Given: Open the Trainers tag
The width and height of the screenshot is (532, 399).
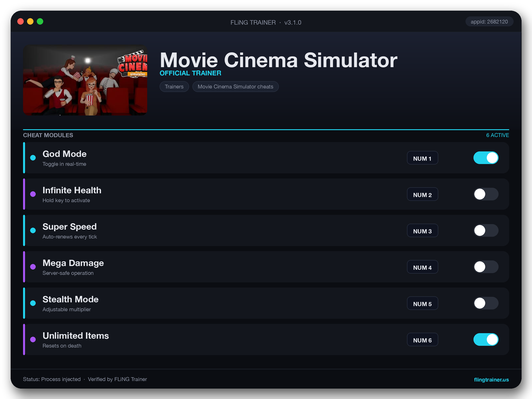Looking at the screenshot, I should pos(174,87).
